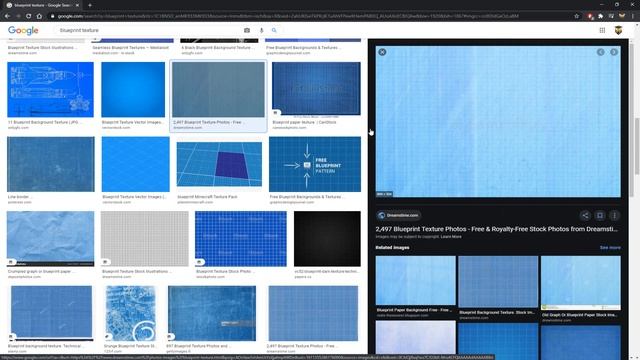Search by image camera icon

(247, 30)
